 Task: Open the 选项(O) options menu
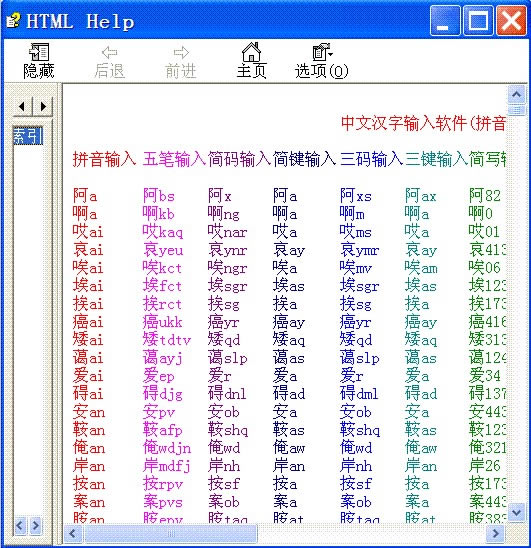pyautogui.click(x=322, y=61)
